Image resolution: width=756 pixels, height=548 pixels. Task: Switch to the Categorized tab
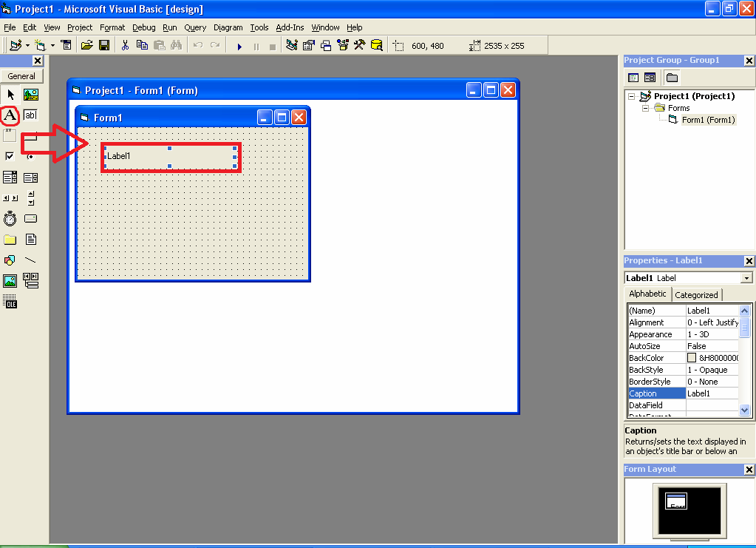pos(696,295)
